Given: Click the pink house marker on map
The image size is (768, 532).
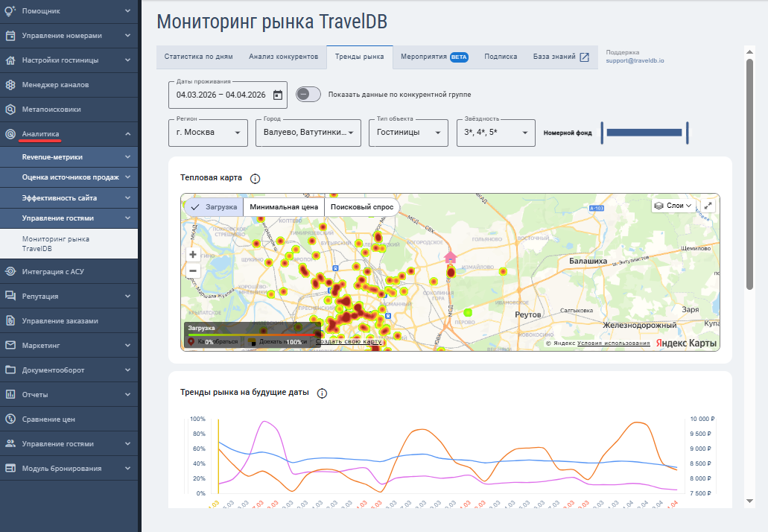Looking at the screenshot, I should [x=450, y=257].
